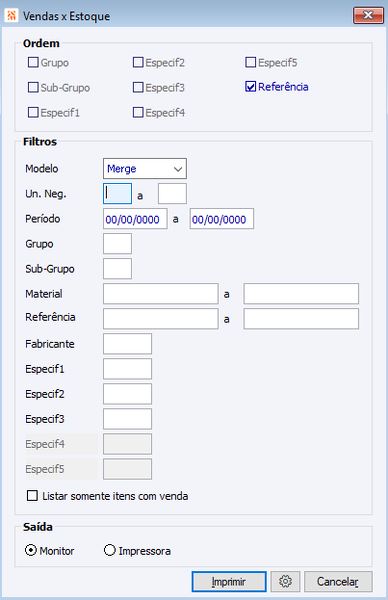388x600 pixels.
Task: Click the app logo icon in title bar
Action: (x=12, y=16)
